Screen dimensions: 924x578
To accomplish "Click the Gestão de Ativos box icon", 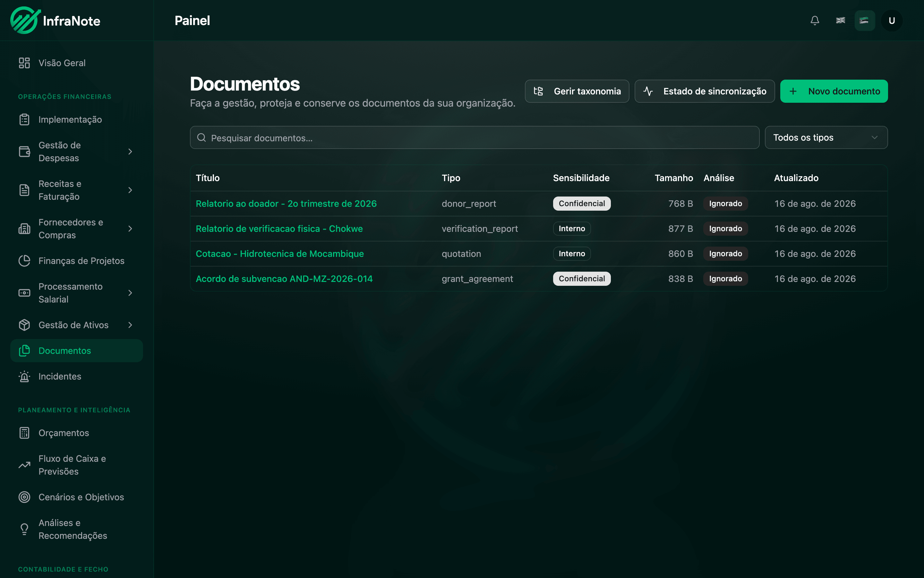I will click(x=24, y=325).
